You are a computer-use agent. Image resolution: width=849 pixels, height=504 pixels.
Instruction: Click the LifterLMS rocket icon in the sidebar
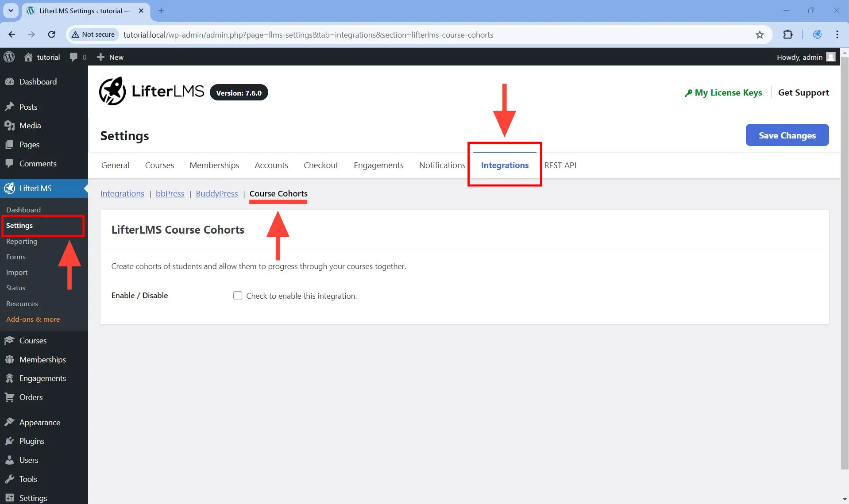click(9, 188)
